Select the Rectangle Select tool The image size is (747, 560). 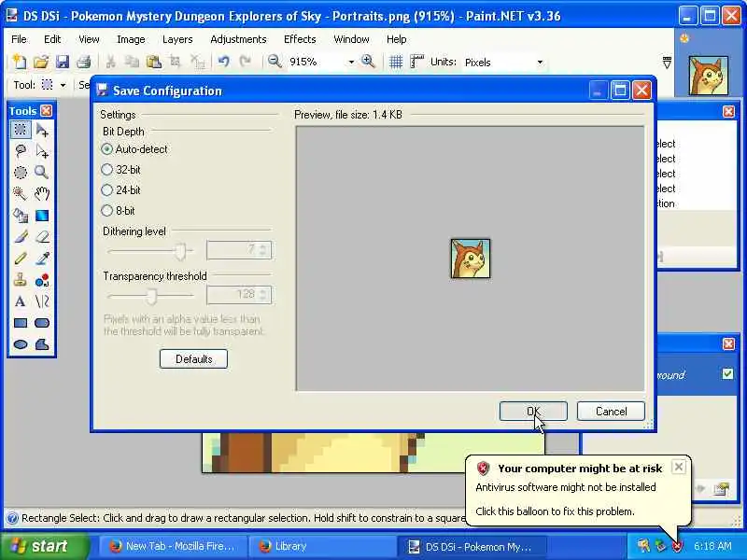(x=20, y=130)
